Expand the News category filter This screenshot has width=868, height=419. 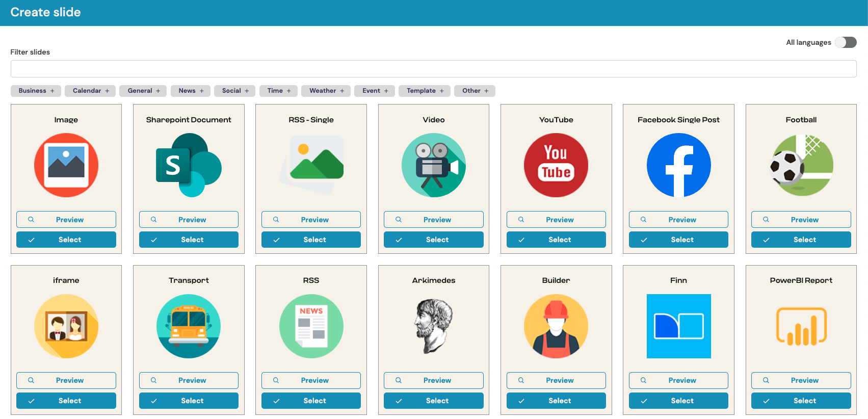[191, 91]
